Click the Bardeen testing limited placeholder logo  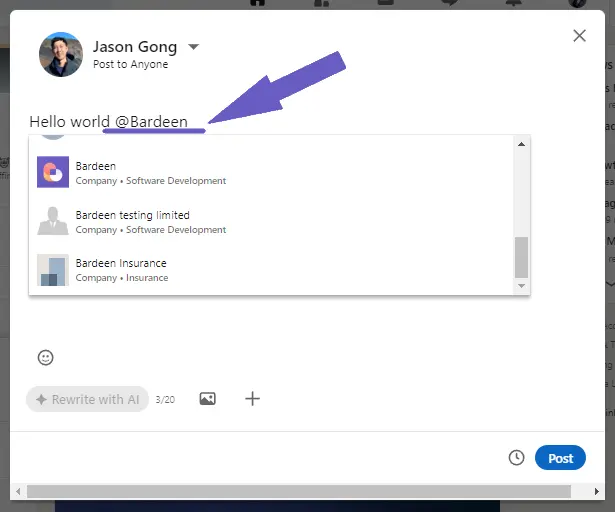[53, 221]
